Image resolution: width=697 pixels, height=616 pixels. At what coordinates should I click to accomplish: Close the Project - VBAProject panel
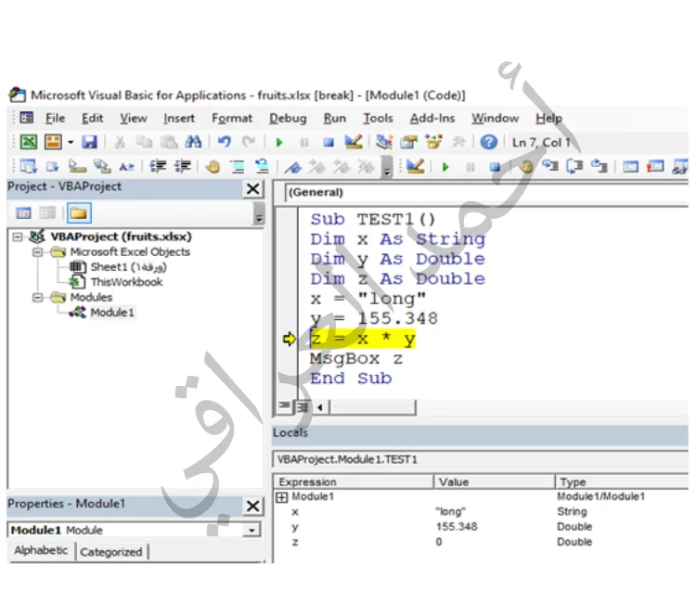click(253, 189)
